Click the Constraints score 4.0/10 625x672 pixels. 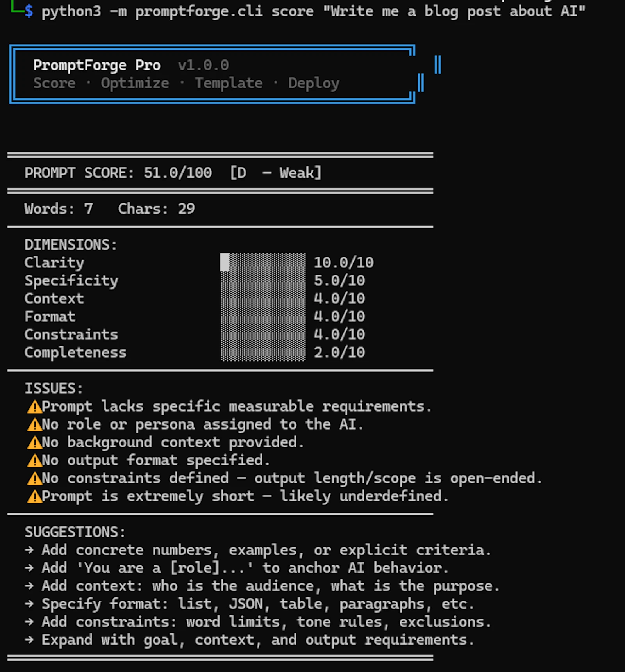pos(339,334)
